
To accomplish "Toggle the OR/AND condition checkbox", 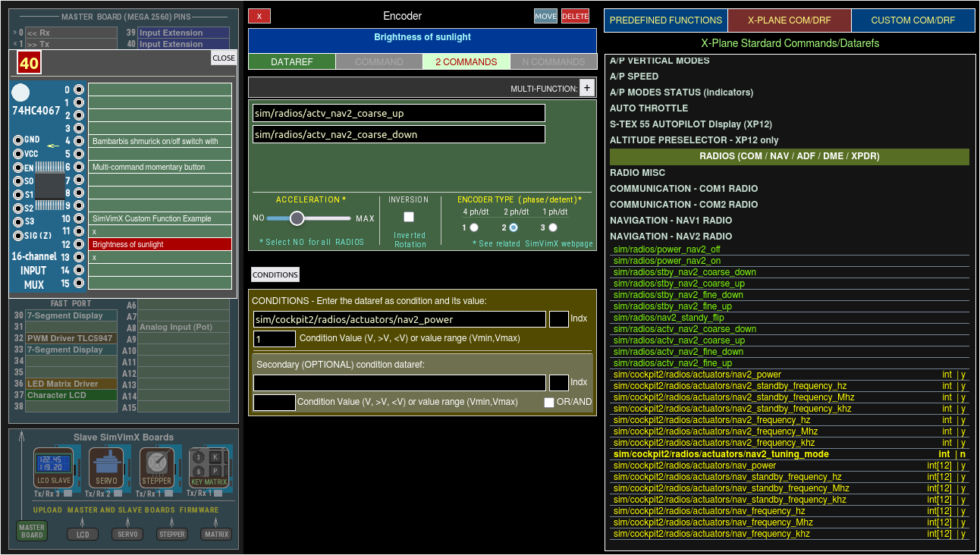I will pyautogui.click(x=549, y=403).
